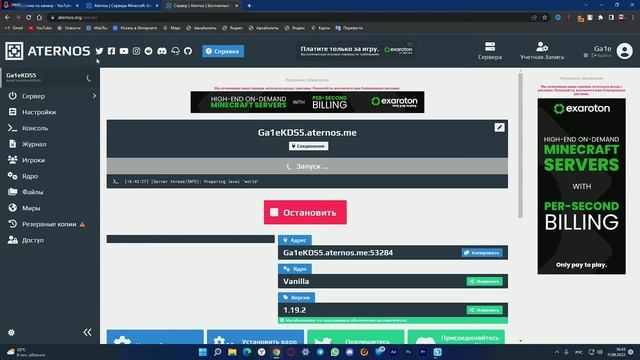Click Изменить beside Vanilla software
Image resolution: width=640 pixels, height=360 pixels.
pos(484,281)
